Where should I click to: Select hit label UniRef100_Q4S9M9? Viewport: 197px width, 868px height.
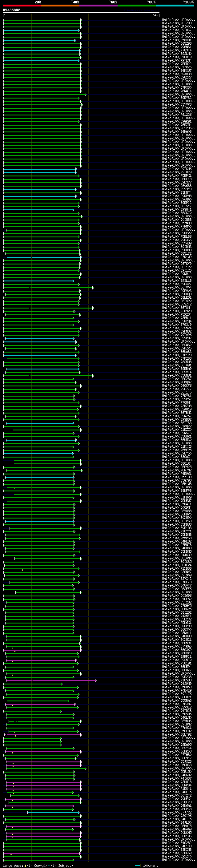pyautogui.click(x=177, y=684)
